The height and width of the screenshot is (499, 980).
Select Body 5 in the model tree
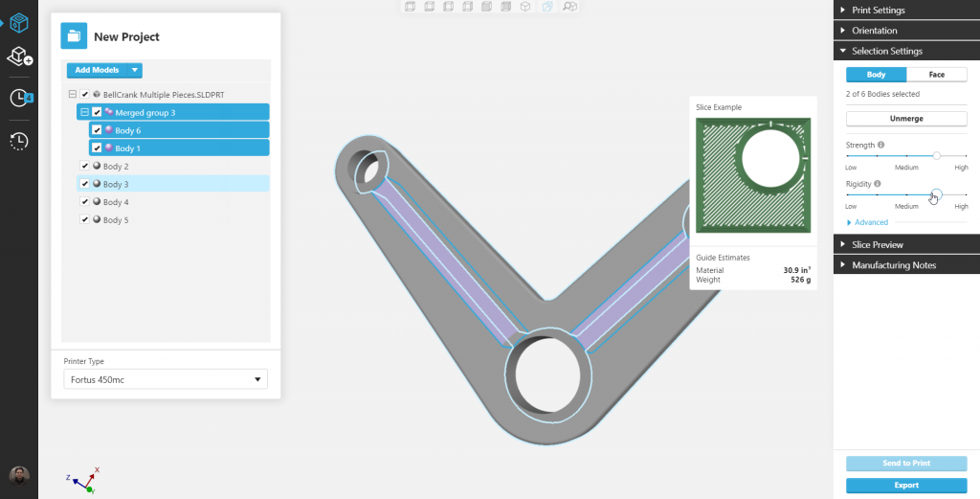point(173,219)
